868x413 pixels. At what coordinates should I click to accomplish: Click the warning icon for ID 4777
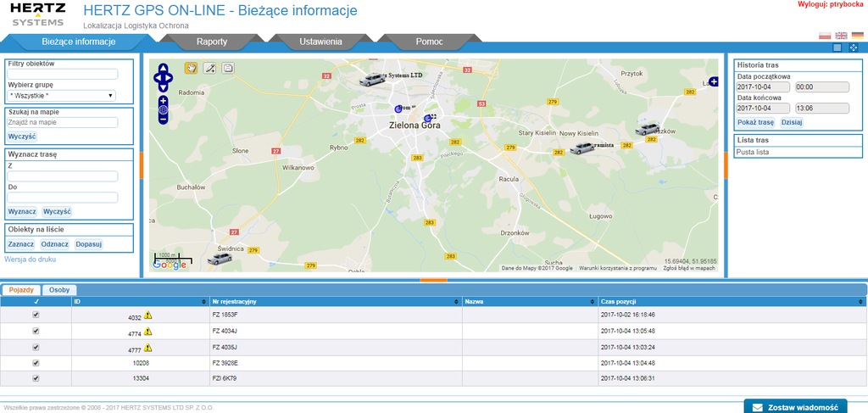click(x=147, y=348)
